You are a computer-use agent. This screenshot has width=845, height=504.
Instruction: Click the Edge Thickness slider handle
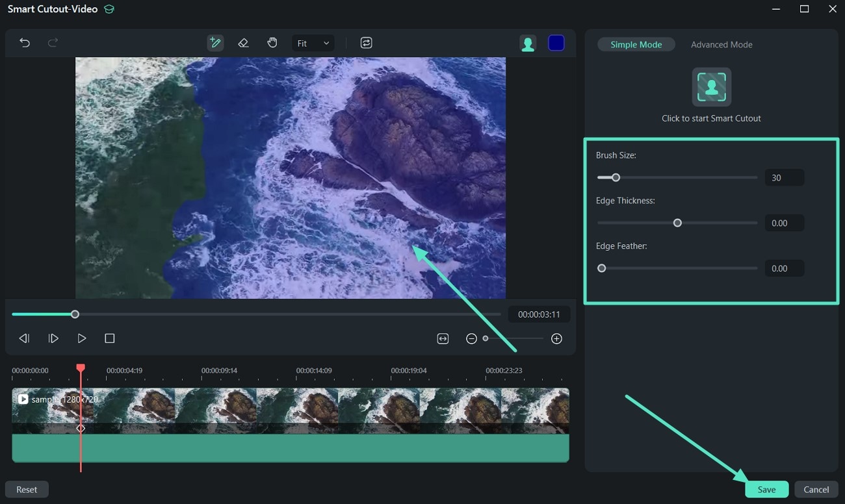(677, 223)
